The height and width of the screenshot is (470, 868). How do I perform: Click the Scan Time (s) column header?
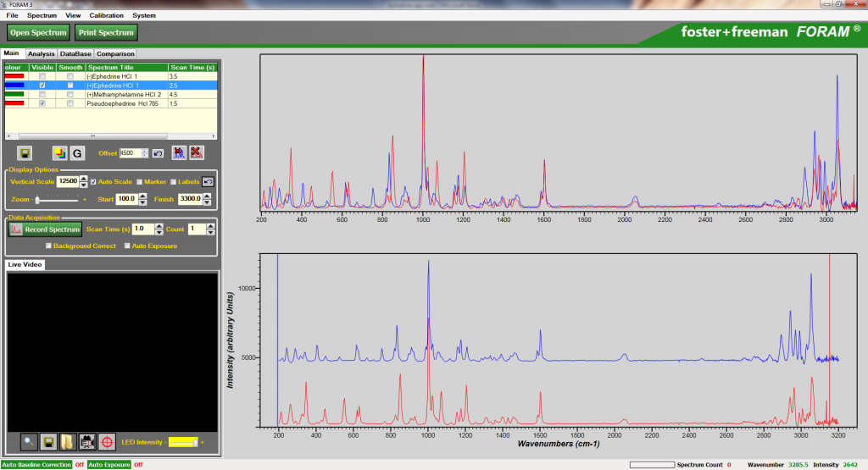192,68
